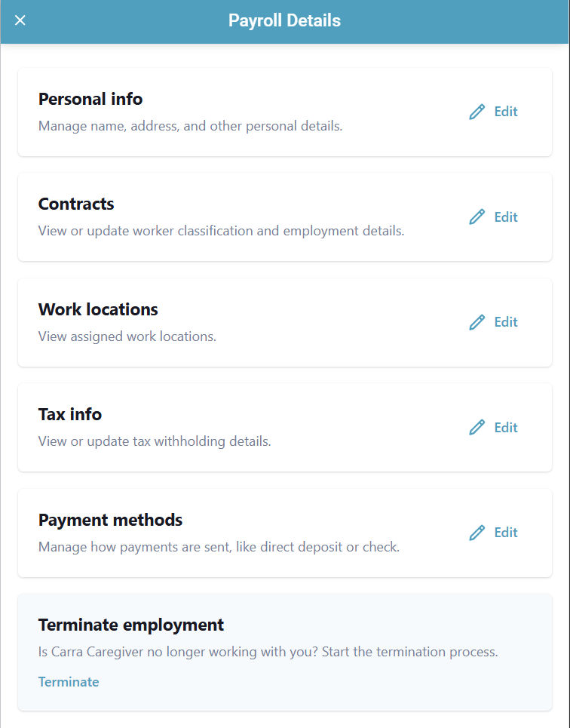The height and width of the screenshot is (728, 570).
Task: Open the Edit link for Personal info
Action: 506,112
